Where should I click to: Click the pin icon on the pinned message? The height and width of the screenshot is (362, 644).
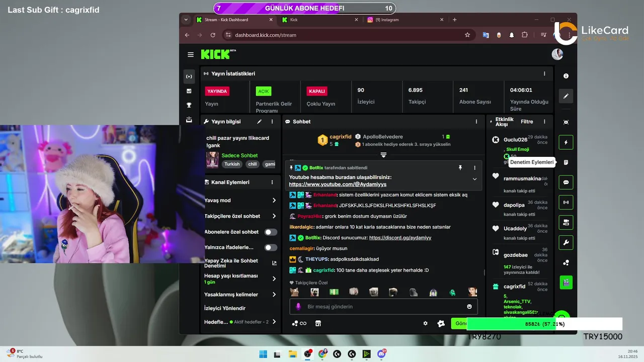click(460, 167)
